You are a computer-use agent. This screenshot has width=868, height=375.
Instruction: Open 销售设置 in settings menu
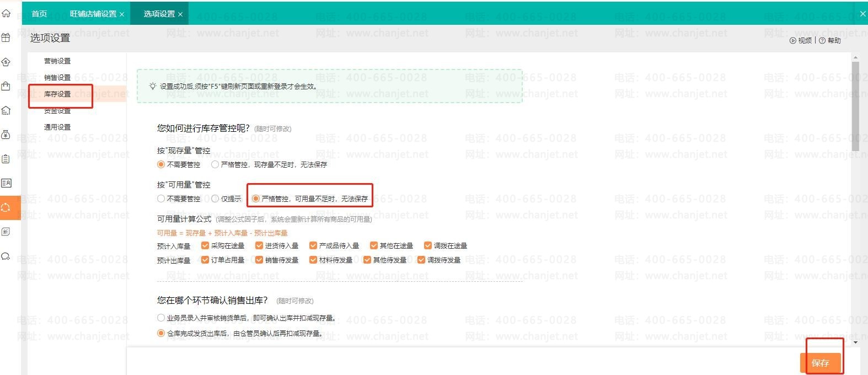(57, 77)
